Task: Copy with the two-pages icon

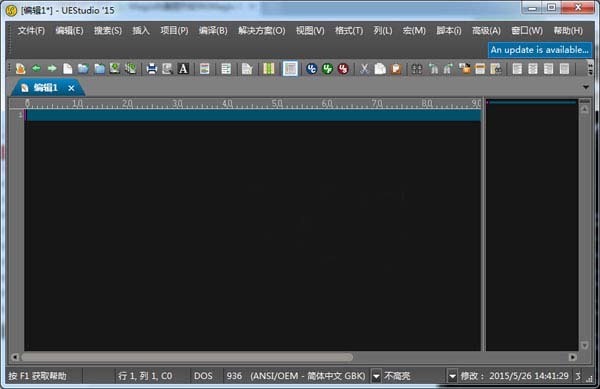Action: click(x=380, y=69)
